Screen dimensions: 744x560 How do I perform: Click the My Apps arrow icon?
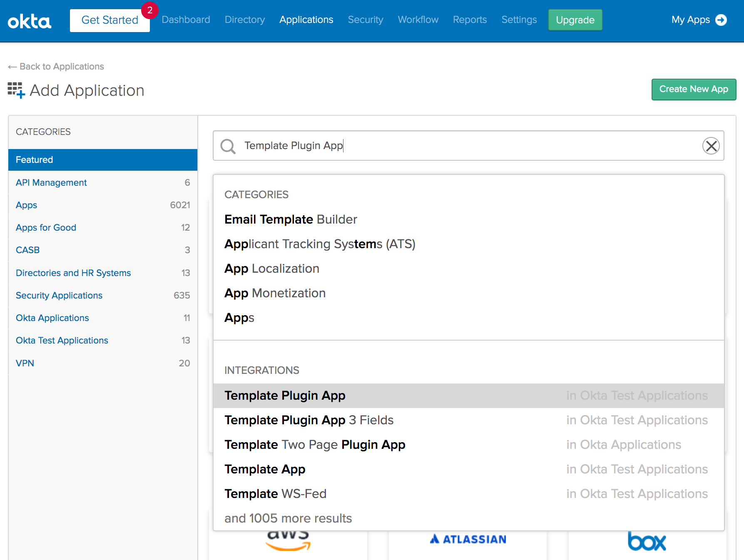click(x=721, y=20)
